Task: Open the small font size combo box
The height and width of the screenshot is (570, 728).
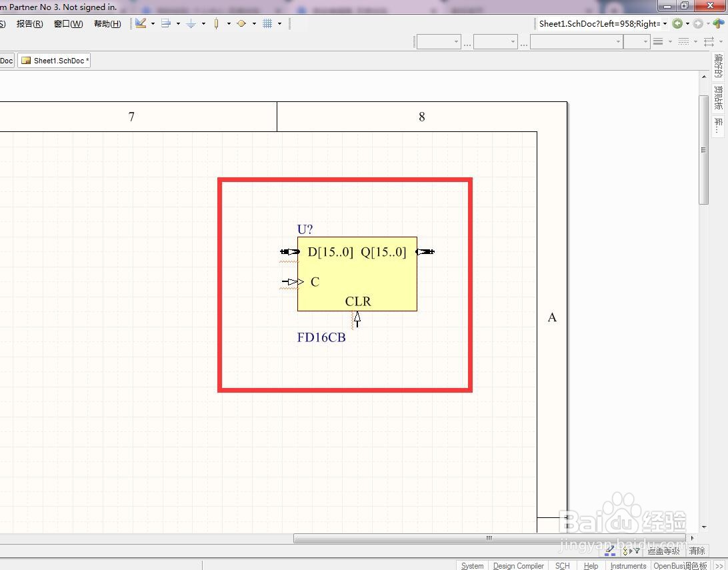Action: coord(636,42)
